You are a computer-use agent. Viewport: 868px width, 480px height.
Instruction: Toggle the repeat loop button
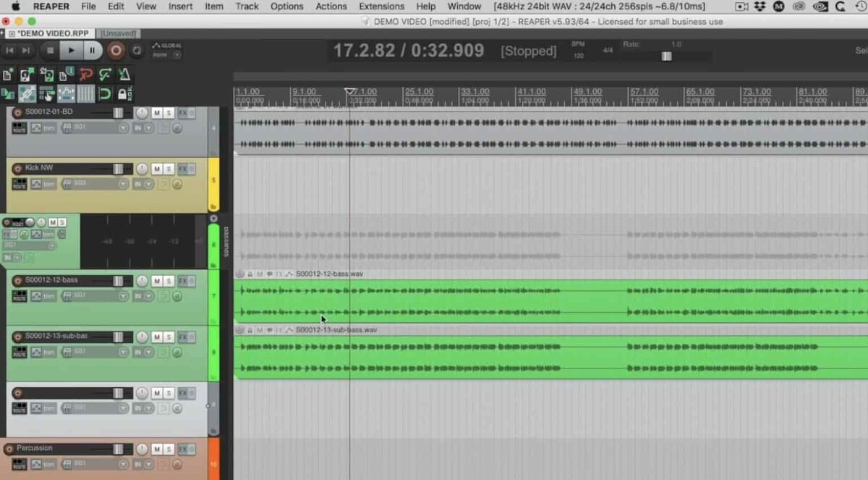pos(137,51)
